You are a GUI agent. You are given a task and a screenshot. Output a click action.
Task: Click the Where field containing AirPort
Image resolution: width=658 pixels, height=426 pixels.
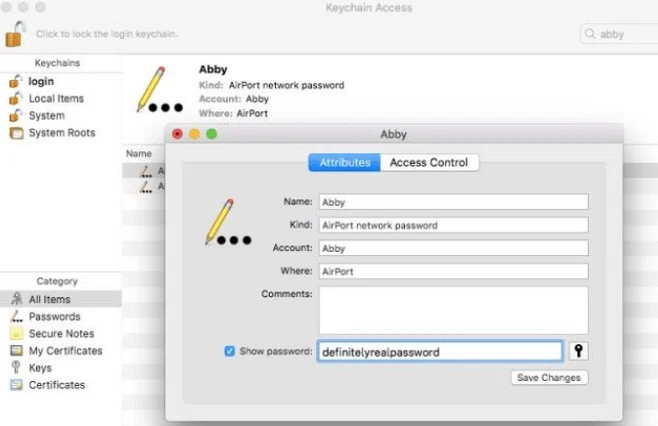453,271
